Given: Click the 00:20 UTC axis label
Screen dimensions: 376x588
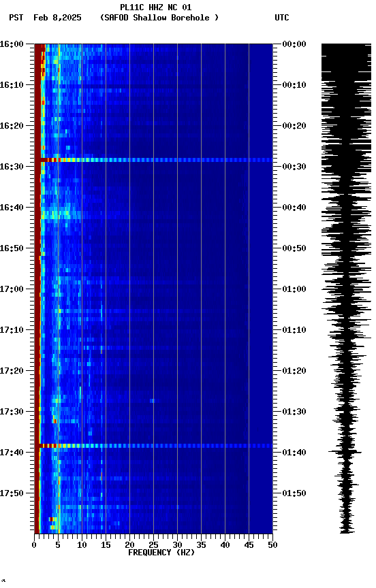Looking at the screenshot, I should click(x=294, y=126).
